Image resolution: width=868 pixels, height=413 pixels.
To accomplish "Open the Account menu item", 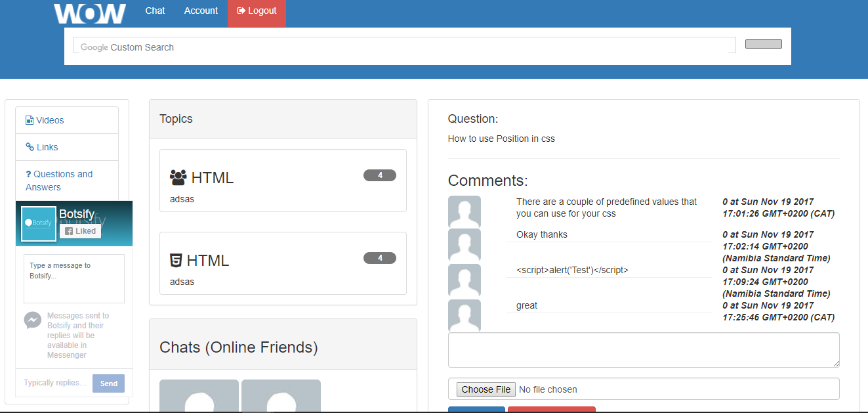I will point(201,11).
